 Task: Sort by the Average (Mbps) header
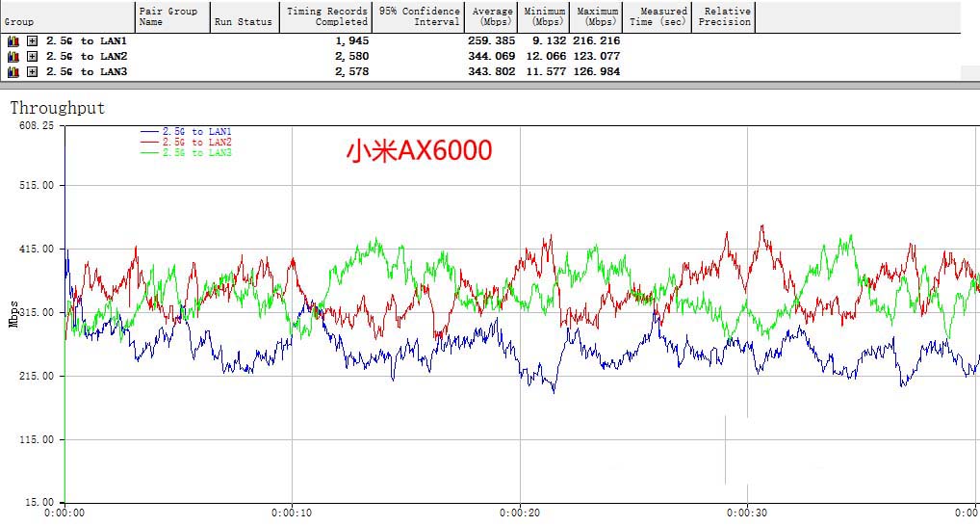491,17
